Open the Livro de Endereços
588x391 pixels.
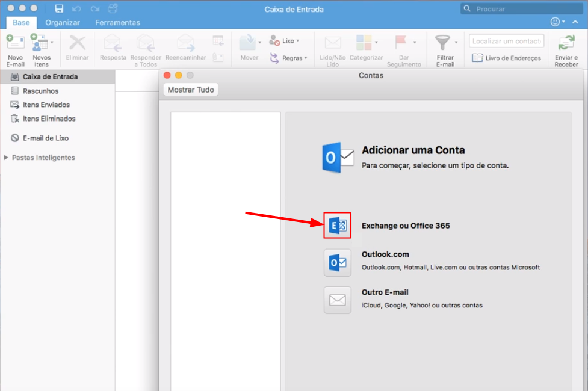pyautogui.click(x=506, y=58)
